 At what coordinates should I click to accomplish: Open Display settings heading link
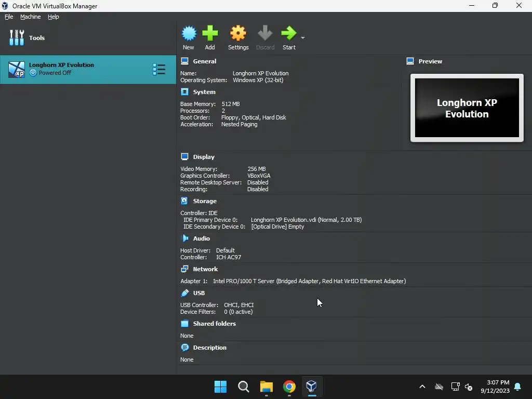204,157
